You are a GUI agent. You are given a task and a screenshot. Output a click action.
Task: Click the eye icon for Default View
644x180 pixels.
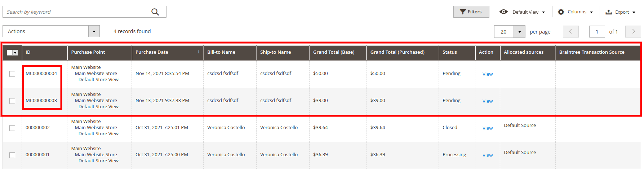click(x=503, y=12)
